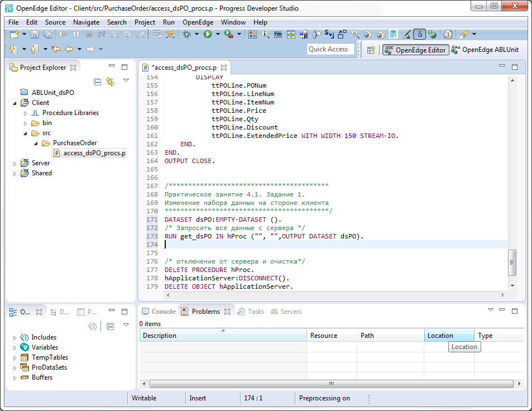The image size is (532, 411).
Task: Click the Previous Annotation up-arrow icon
Action: click(34, 49)
